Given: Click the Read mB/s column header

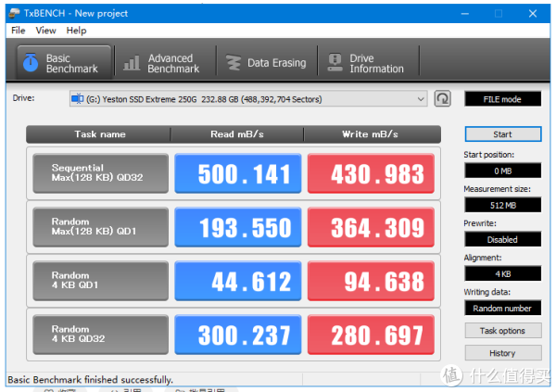Looking at the screenshot, I should pyautogui.click(x=237, y=134).
